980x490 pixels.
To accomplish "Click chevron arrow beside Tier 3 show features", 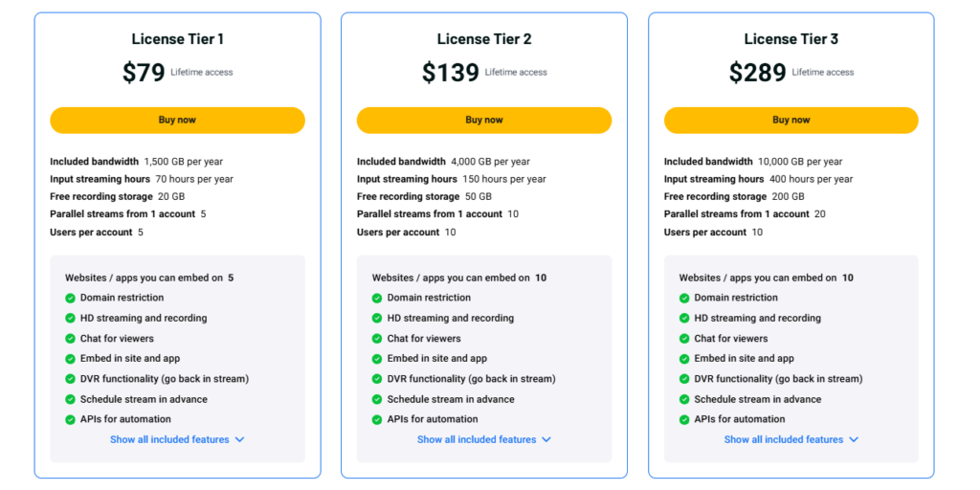I will pos(854,440).
